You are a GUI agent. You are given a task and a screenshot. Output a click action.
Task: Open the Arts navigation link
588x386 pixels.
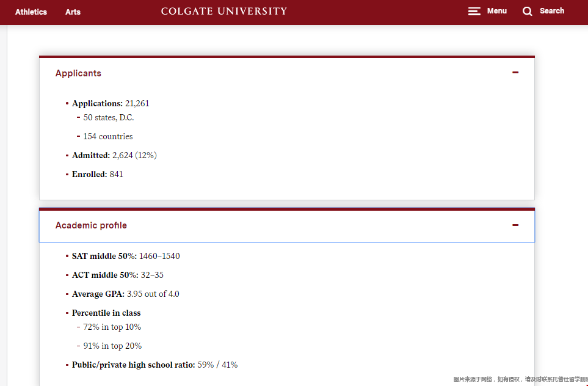point(73,12)
